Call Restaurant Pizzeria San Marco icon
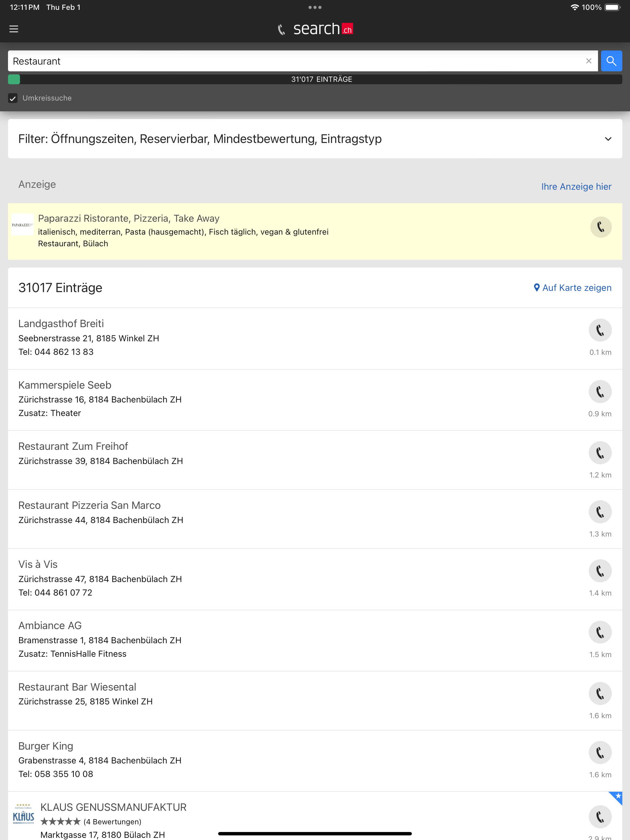630x840 pixels. pos(600,512)
